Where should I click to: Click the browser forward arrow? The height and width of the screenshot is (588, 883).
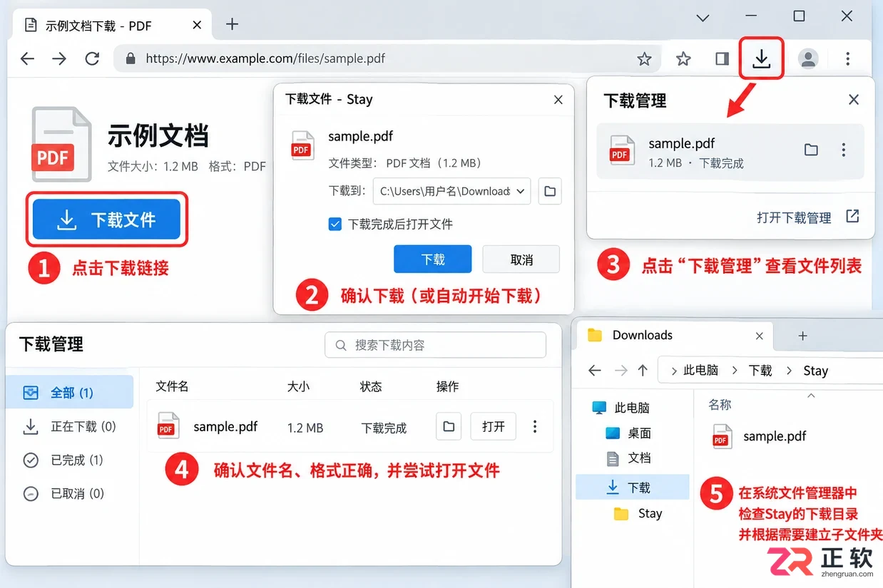[59, 59]
